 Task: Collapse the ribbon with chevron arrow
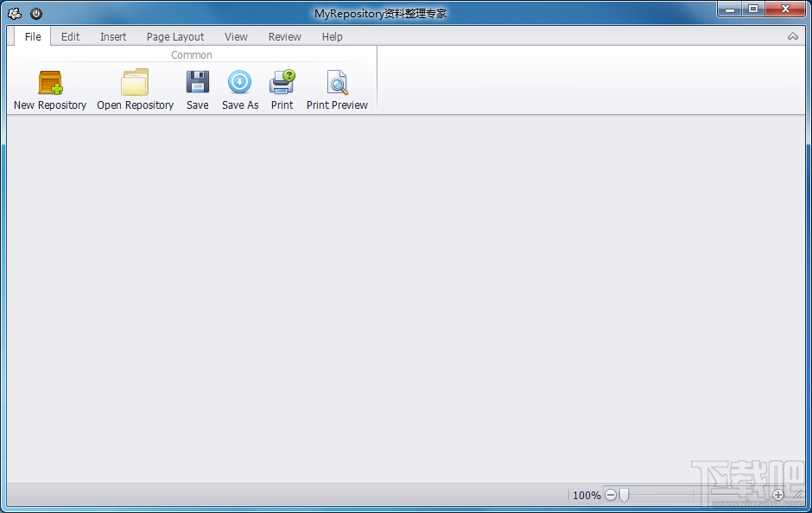793,37
